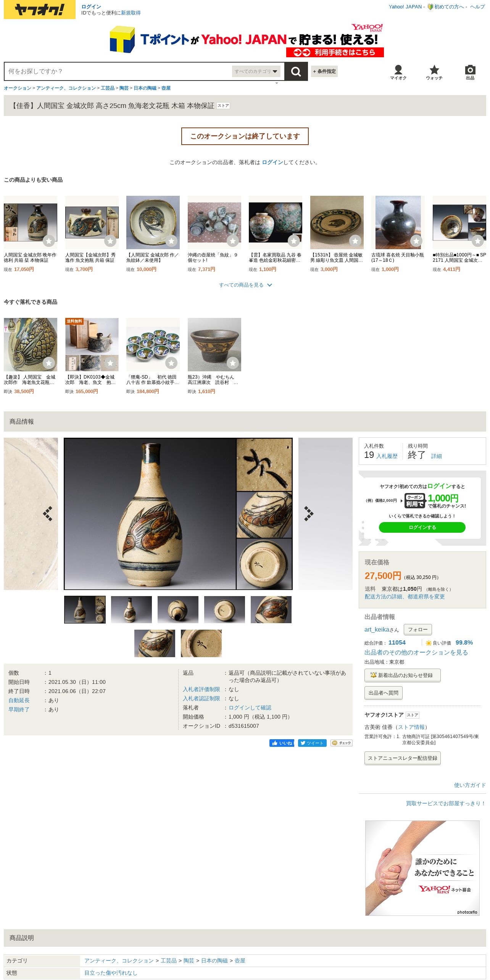Viewport: 490px width, 980px height.
Task: Expand すべての商品を見る list
Action: tap(245, 285)
